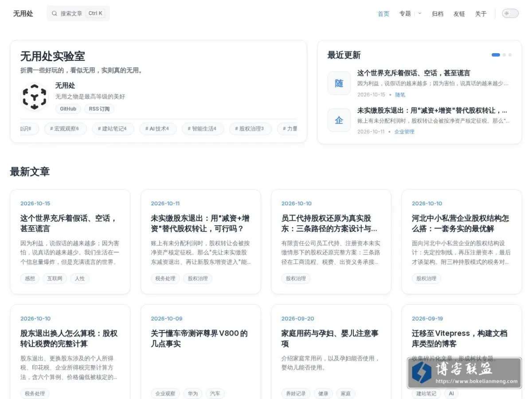The width and height of the screenshot is (532, 399).
Task: Open the 随笔 category link
Action: click(400, 94)
